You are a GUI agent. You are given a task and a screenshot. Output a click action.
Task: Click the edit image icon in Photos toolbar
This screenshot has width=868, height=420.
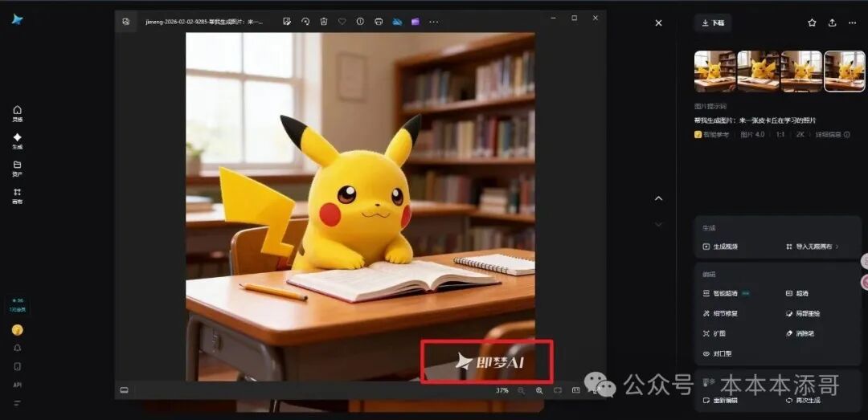(x=287, y=22)
